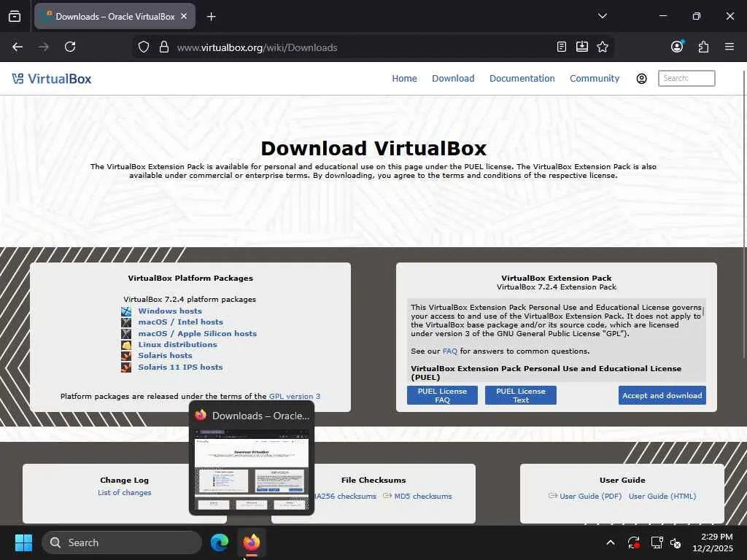Screen dimensions: 747x560
Task: Open the FAQ link in license text
Action: (449, 351)
